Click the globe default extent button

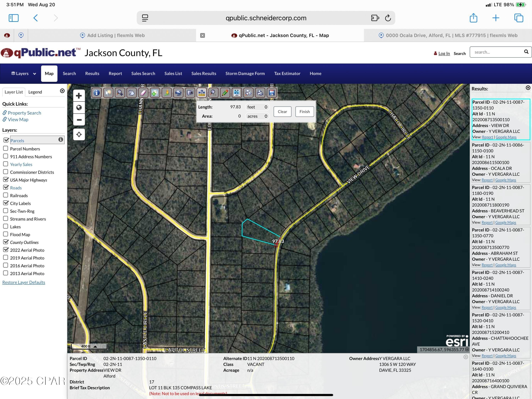coord(79,108)
